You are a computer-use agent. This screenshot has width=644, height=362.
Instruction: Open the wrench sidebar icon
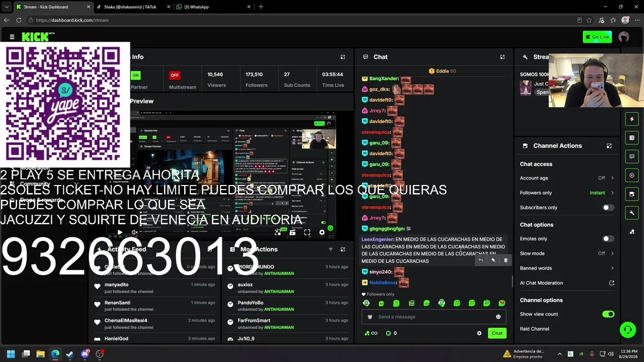[x=632, y=213]
